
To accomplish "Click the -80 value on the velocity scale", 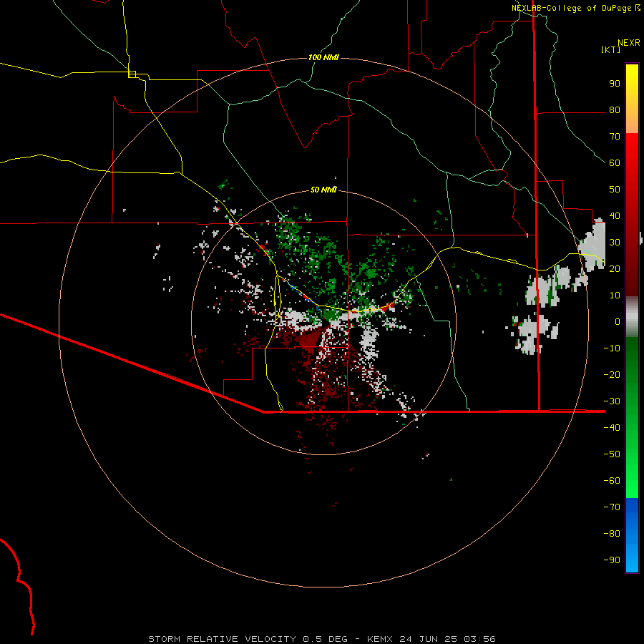I will (612, 534).
